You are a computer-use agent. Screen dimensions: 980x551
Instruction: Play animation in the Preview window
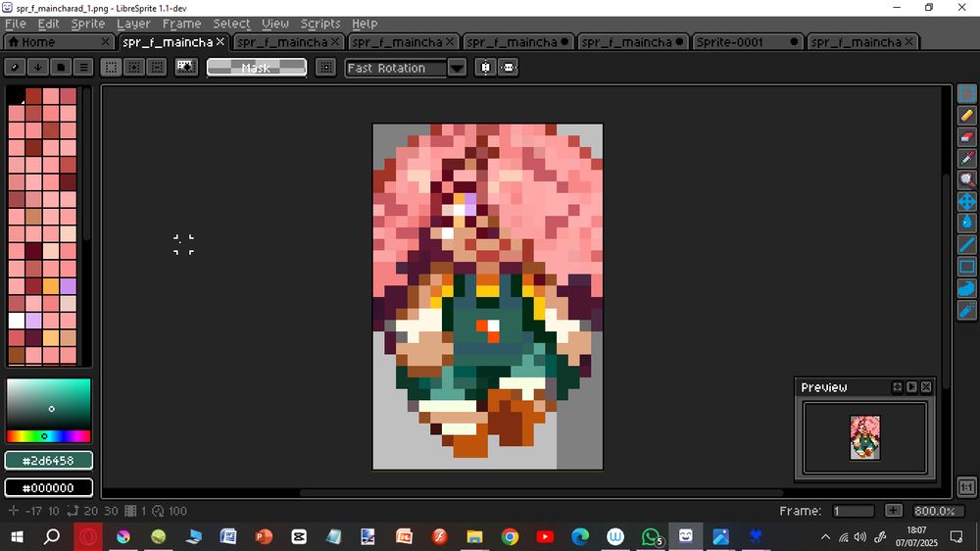[x=911, y=387]
